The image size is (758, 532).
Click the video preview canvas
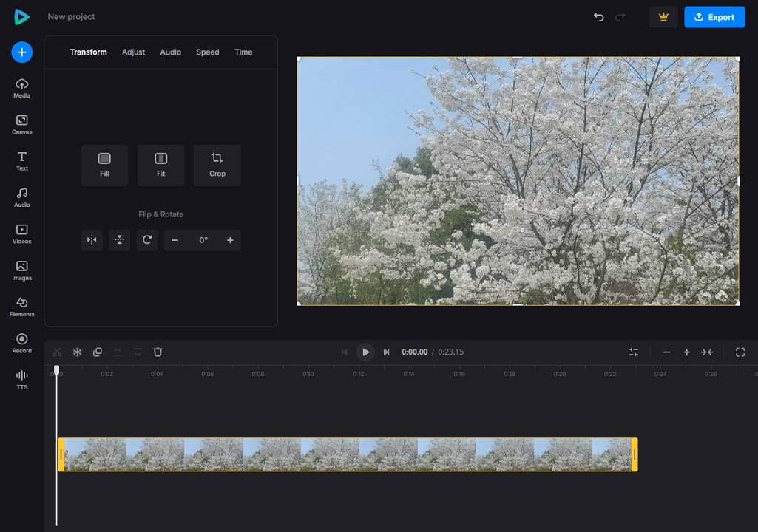[x=518, y=181]
